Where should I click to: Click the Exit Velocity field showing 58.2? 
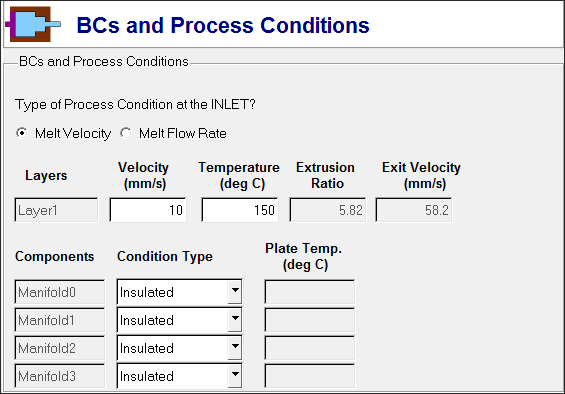click(414, 210)
